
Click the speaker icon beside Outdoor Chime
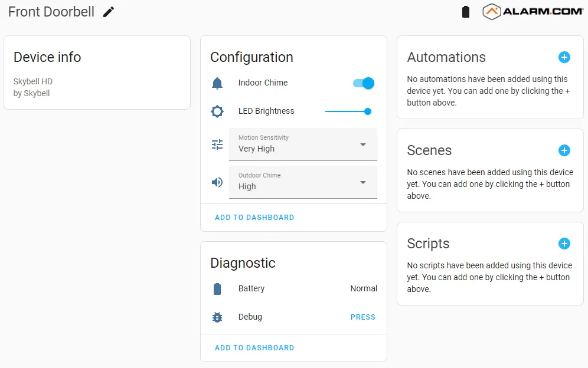[x=217, y=182]
